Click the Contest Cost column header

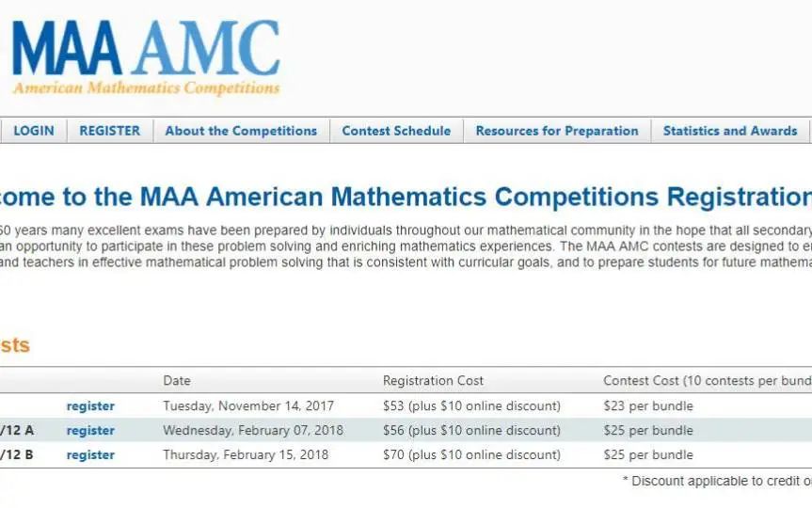pos(707,381)
